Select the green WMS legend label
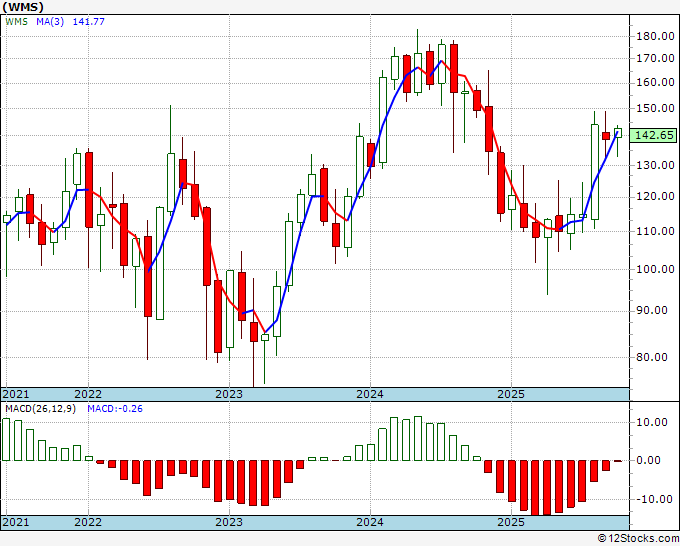Screen dimensions: 680x546 [16, 21]
